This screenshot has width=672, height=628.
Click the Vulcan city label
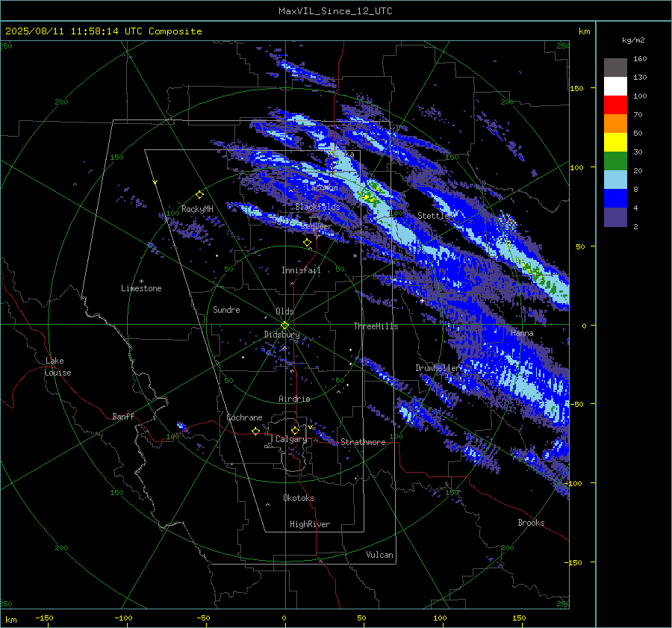point(379,555)
